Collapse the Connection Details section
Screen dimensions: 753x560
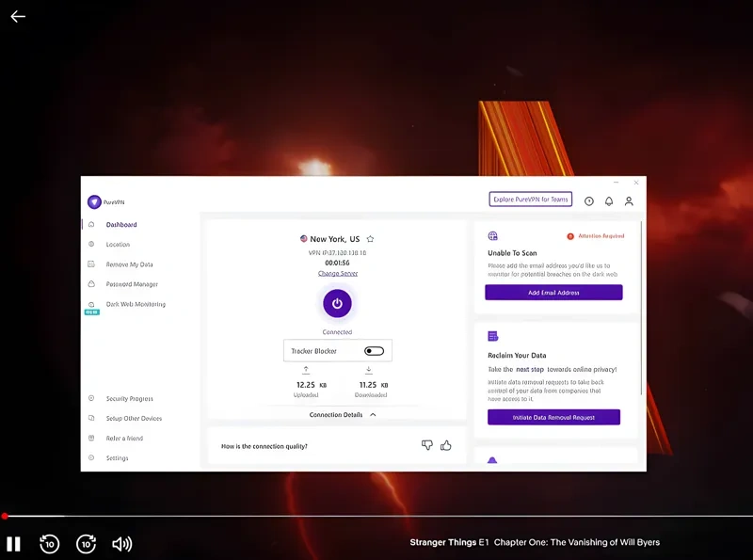click(373, 413)
